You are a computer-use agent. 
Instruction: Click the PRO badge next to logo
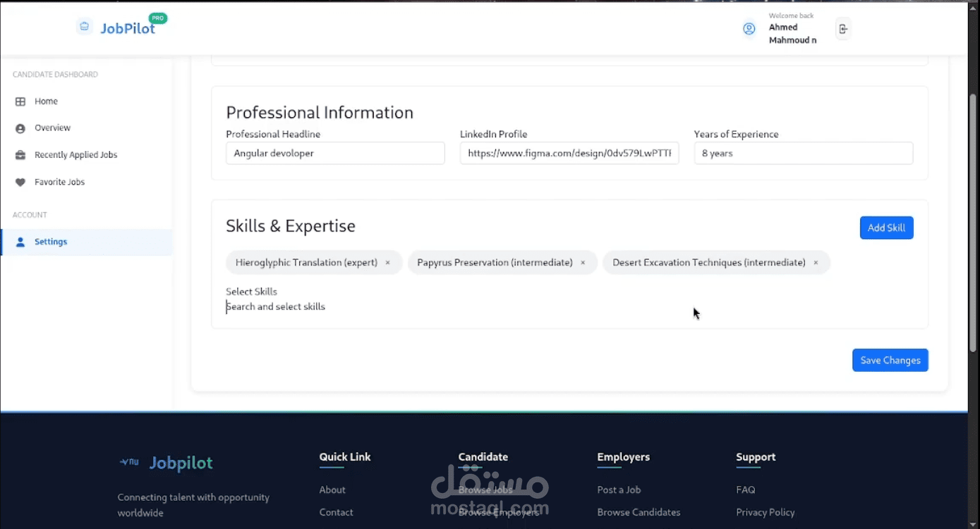pyautogui.click(x=158, y=18)
